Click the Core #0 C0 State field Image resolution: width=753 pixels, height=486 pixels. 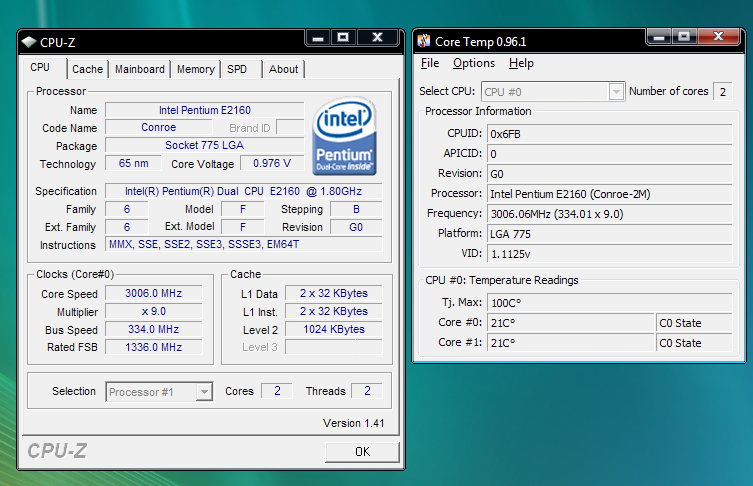click(x=694, y=323)
